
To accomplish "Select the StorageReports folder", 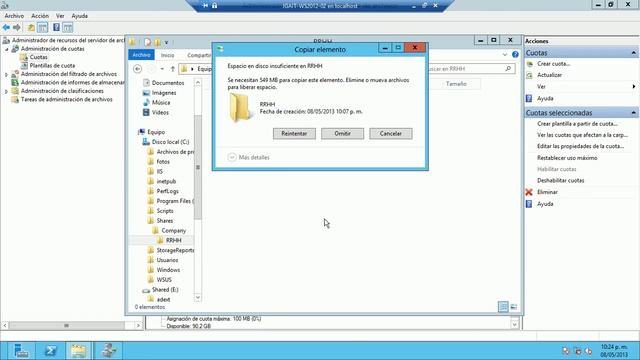I will pyautogui.click(x=175, y=250).
